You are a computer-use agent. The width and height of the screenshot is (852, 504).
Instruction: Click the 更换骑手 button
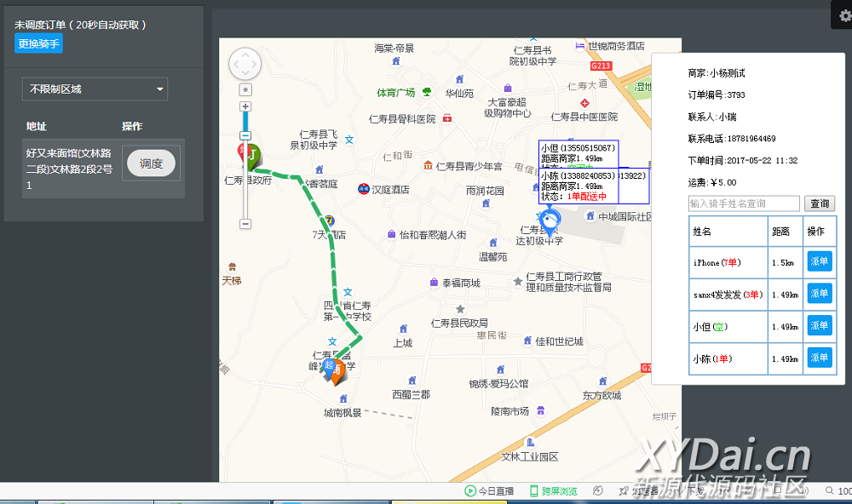tap(38, 43)
